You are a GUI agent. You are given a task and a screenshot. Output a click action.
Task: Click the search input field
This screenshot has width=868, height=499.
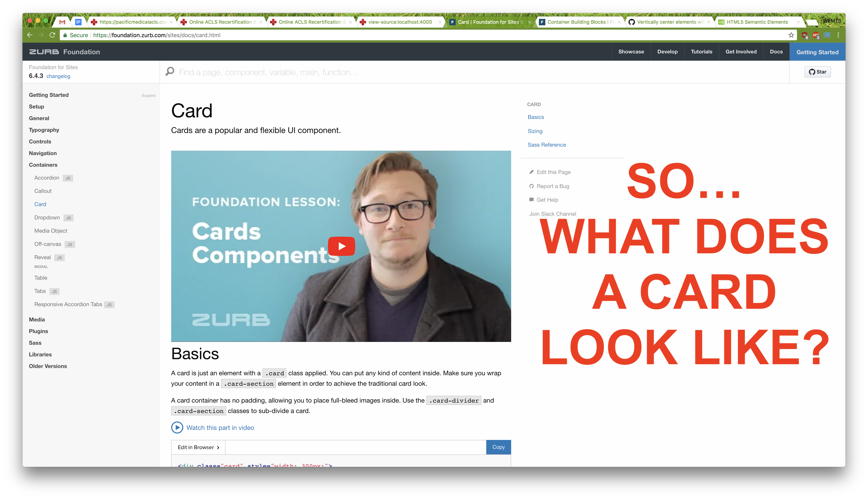click(x=308, y=72)
